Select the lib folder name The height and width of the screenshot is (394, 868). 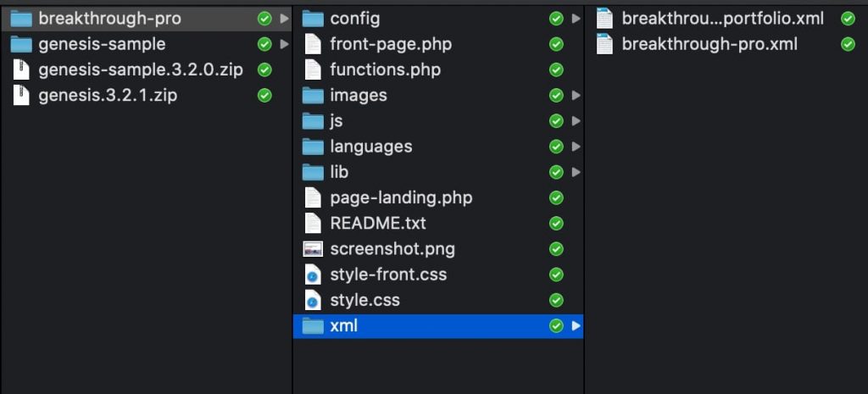(339, 172)
